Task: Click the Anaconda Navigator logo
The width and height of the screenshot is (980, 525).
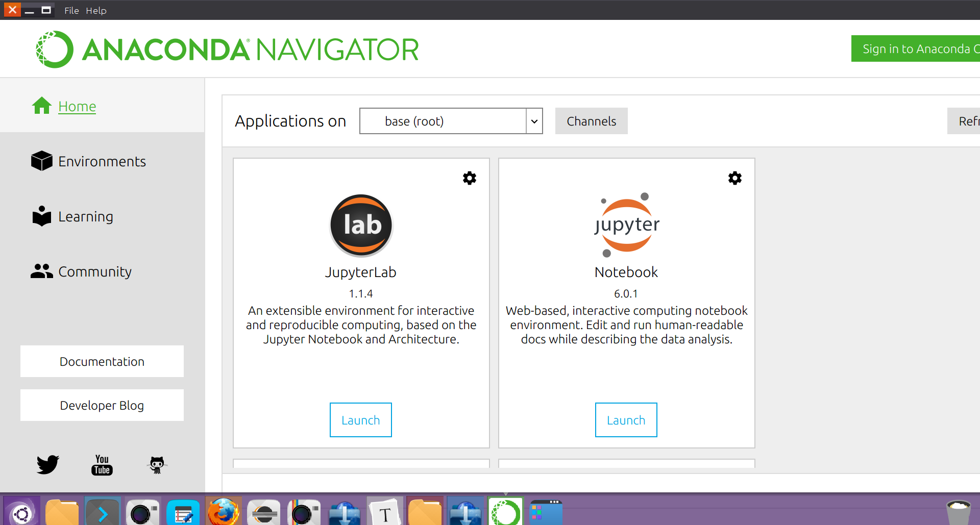Action: (x=227, y=49)
